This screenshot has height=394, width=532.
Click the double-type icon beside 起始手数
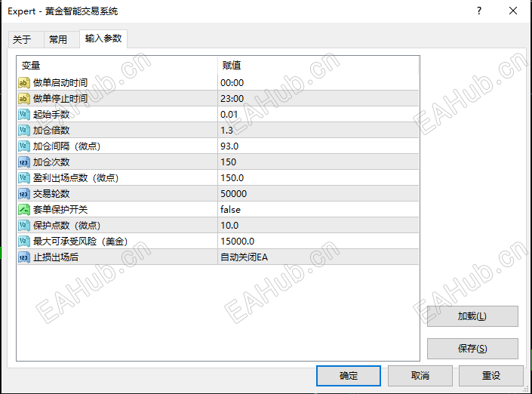point(23,115)
